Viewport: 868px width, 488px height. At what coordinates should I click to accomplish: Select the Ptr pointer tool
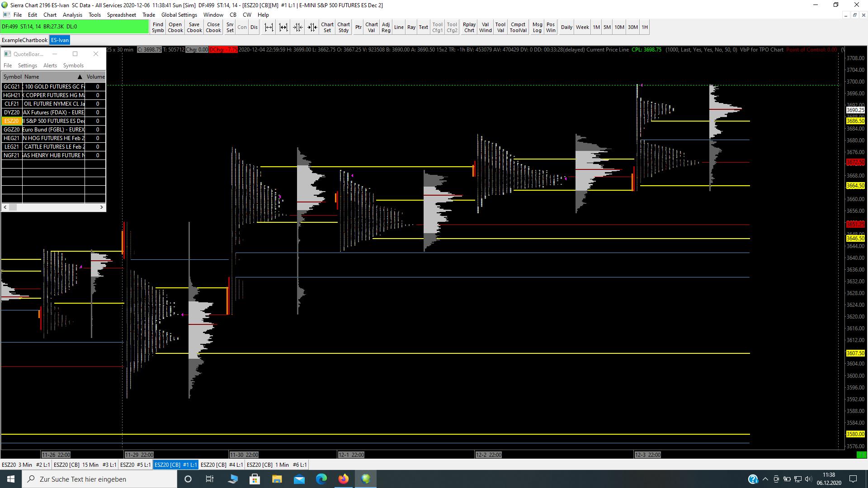358,27
